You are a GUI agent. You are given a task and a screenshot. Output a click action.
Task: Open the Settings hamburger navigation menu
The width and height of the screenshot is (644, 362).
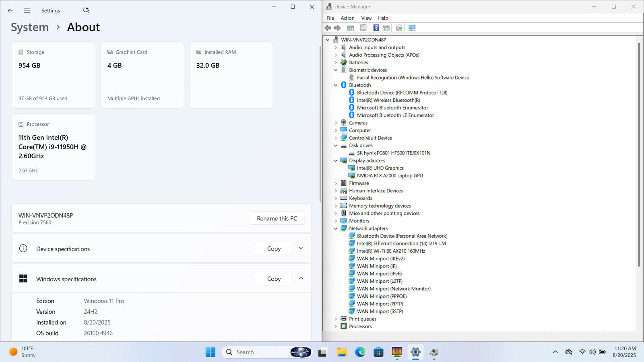[x=27, y=11]
